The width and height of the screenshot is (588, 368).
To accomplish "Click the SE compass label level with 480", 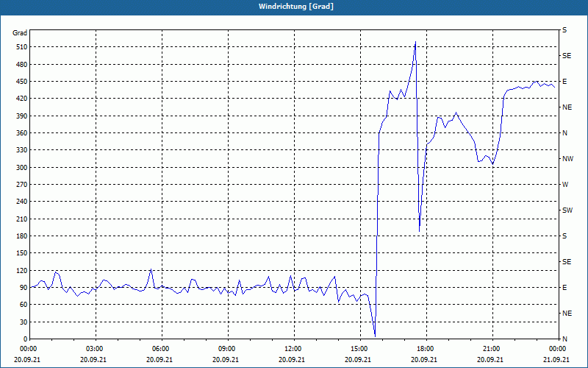I will pos(567,56).
